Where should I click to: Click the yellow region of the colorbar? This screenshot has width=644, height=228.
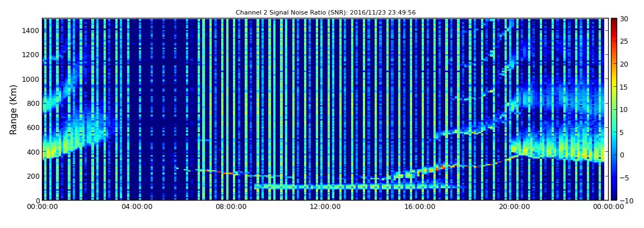click(x=614, y=82)
